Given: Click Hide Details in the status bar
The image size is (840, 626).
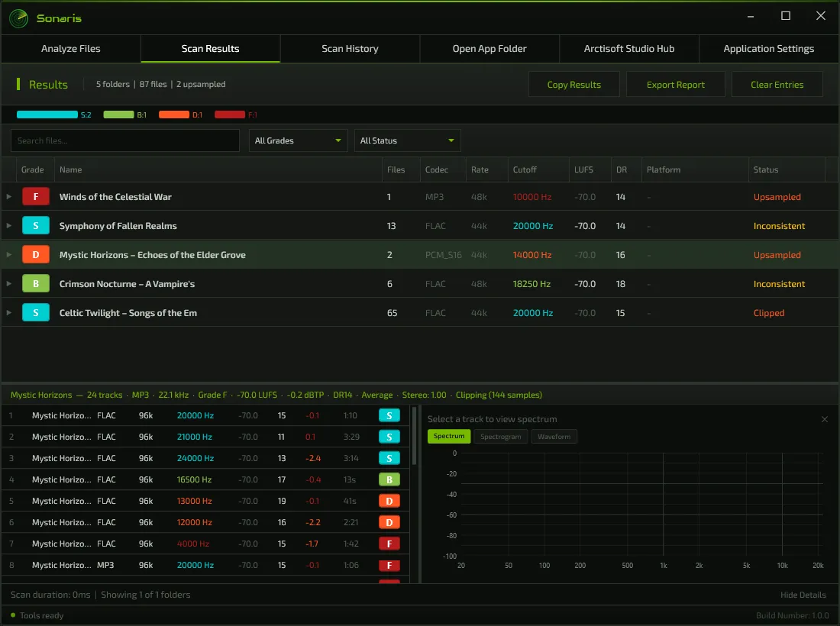Looking at the screenshot, I should coord(803,595).
